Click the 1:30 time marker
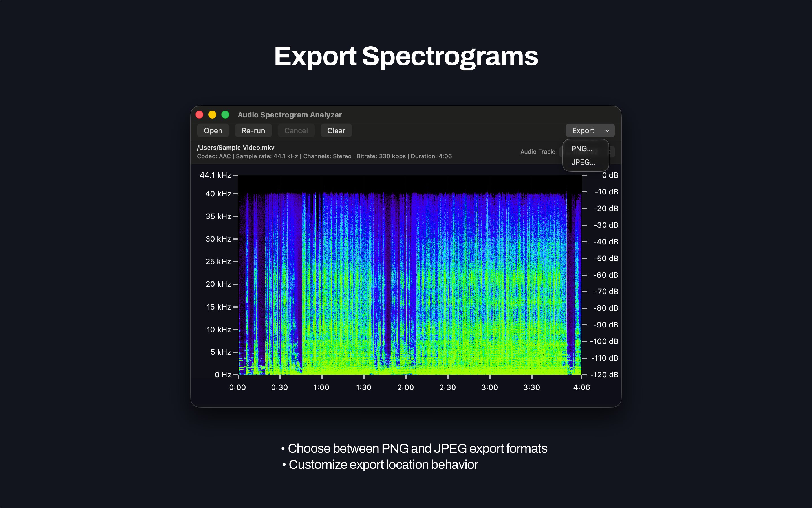812x508 pixels. (x=363, y=387)
